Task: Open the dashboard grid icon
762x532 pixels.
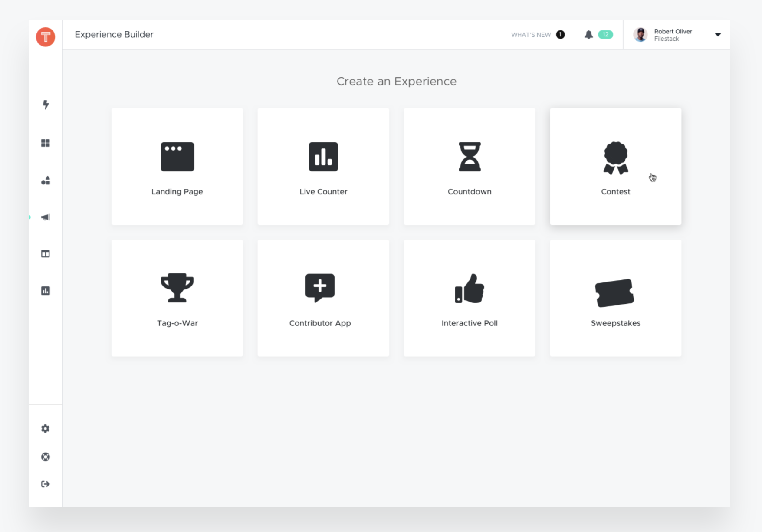Action: click(x=45, y=142)
